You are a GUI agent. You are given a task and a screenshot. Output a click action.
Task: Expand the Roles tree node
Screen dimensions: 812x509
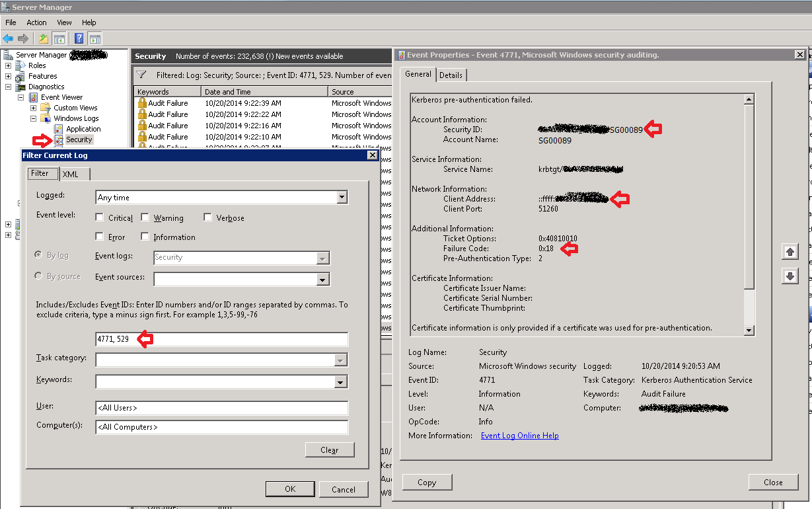click(x=8, y=65)
